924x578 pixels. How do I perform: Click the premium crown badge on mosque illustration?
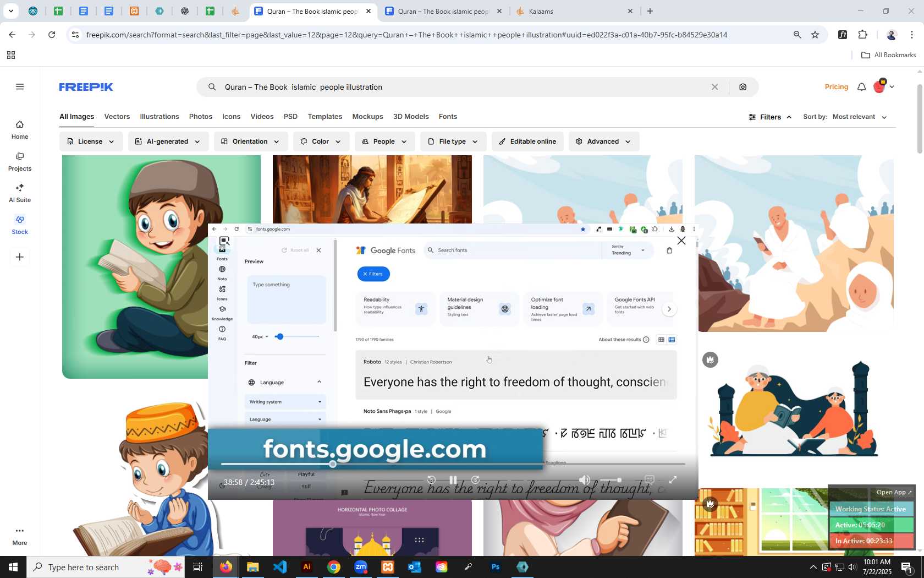(711, 360)
